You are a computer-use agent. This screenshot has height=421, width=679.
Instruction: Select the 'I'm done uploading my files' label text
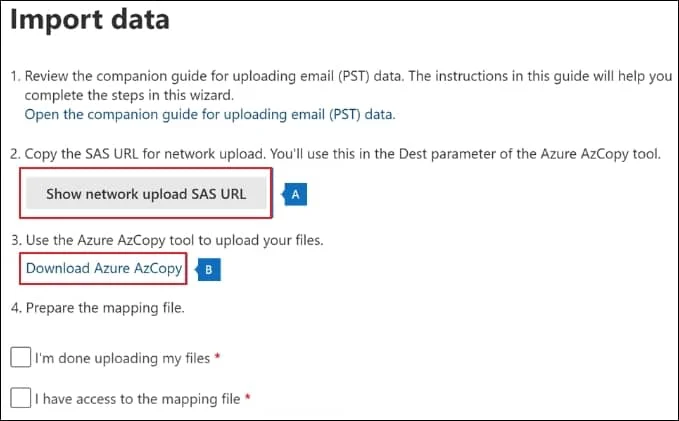point(123,359)
